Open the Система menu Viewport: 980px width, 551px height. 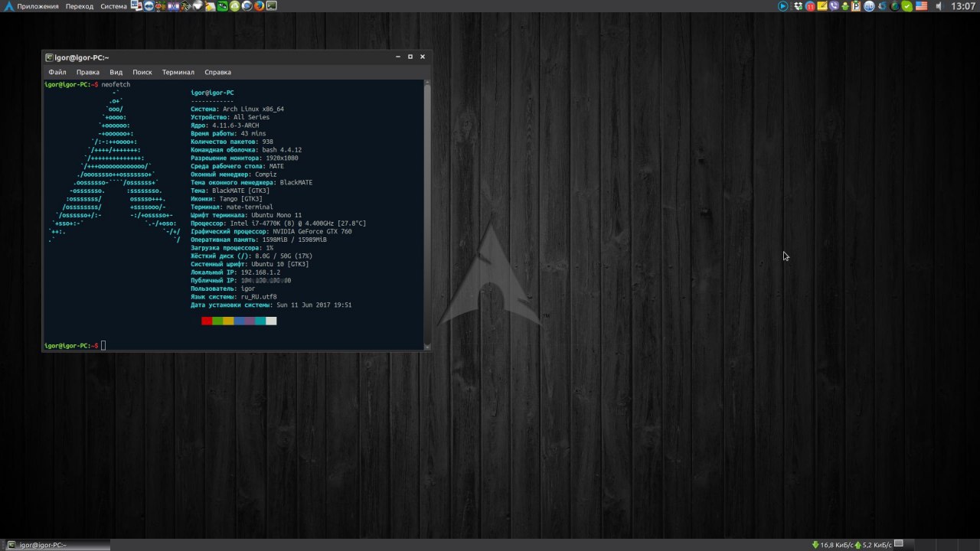114,6
